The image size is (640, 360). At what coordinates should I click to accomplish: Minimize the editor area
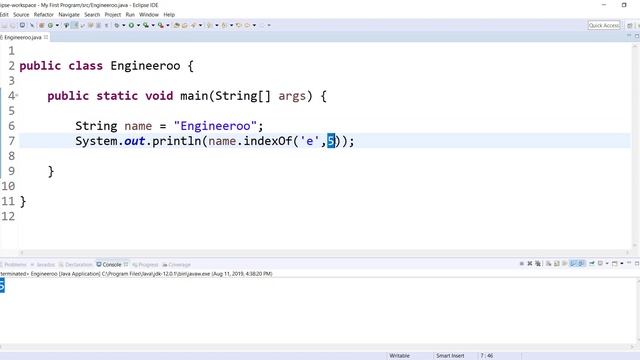(x=629, y=36)
